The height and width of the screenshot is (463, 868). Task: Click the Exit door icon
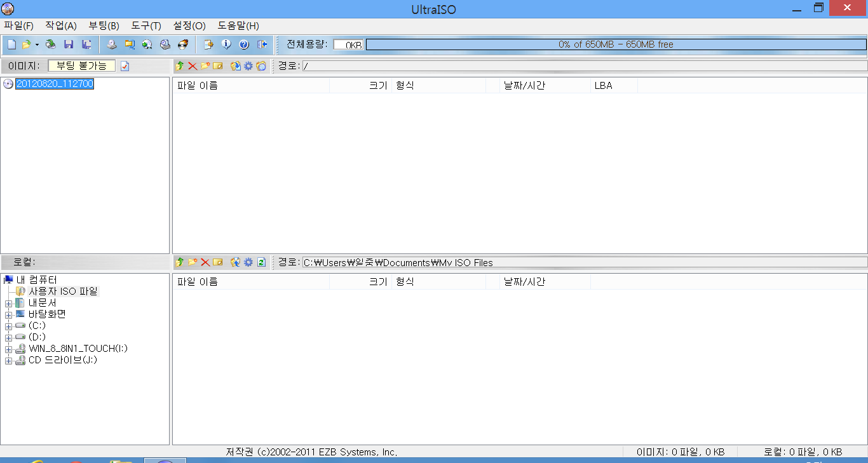262,44
